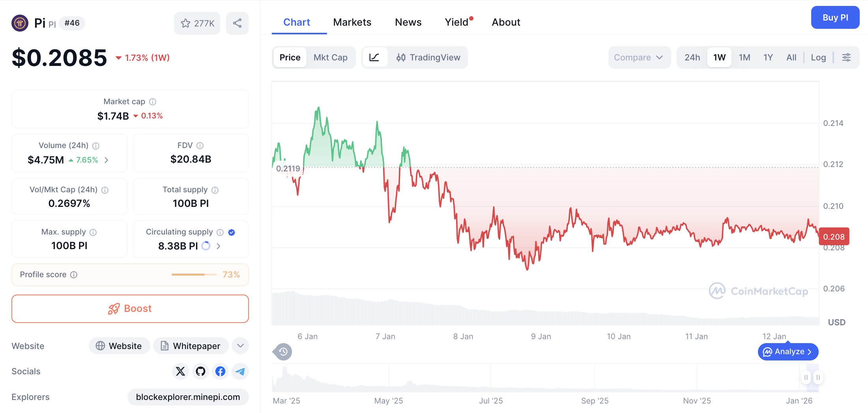
Task: Open blockexplorer.minepi.com explorer link
Action: [188, 397]
